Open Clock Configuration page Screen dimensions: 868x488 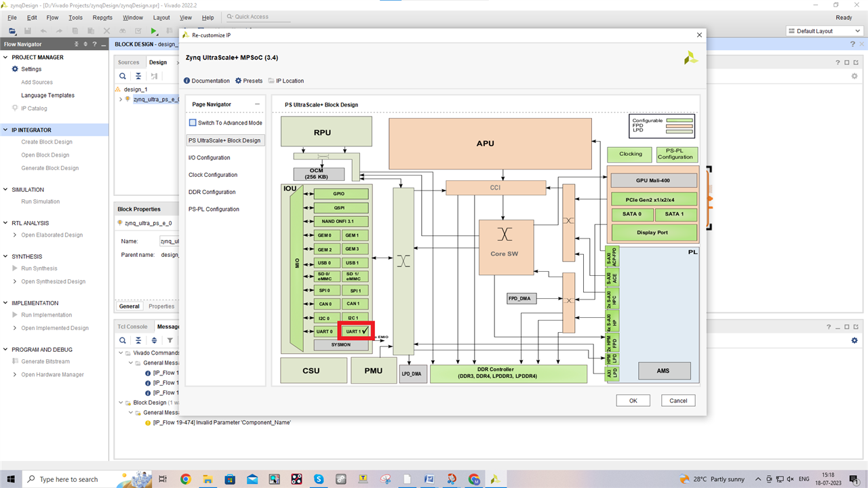(213, 175)
